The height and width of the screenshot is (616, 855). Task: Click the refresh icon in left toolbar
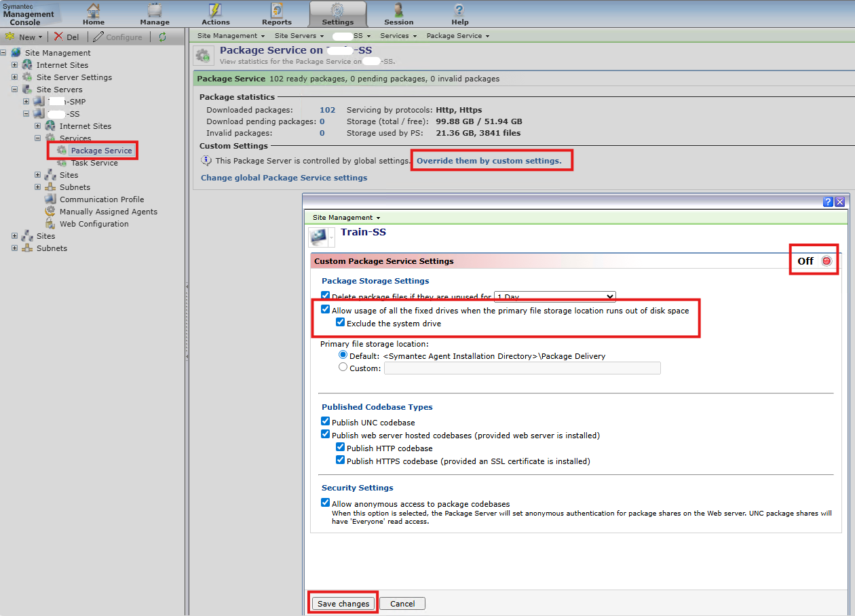162,37
